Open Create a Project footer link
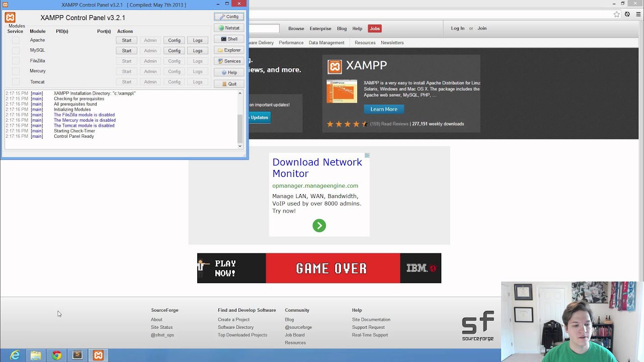644x362 pixels. [233, 320]
